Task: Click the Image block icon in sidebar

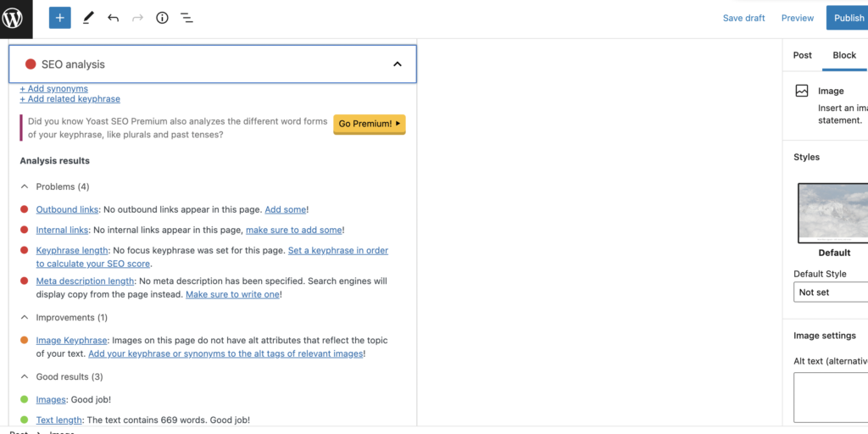Action: point(802,91)
